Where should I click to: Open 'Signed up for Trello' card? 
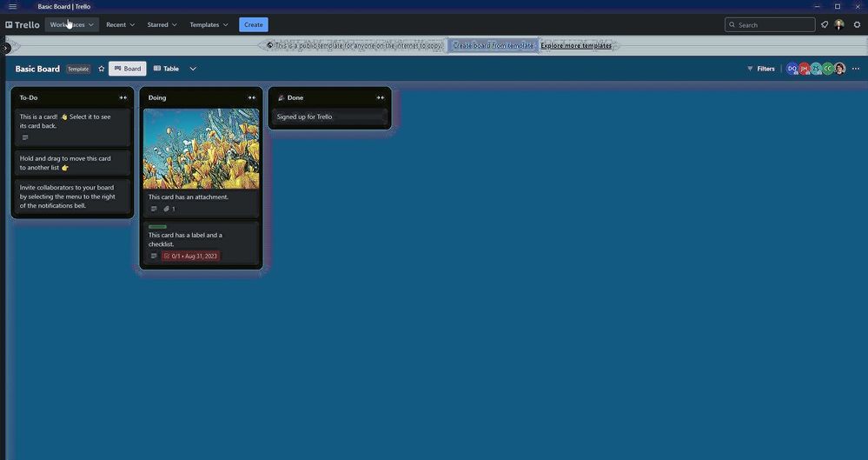[x=329, y=117]
